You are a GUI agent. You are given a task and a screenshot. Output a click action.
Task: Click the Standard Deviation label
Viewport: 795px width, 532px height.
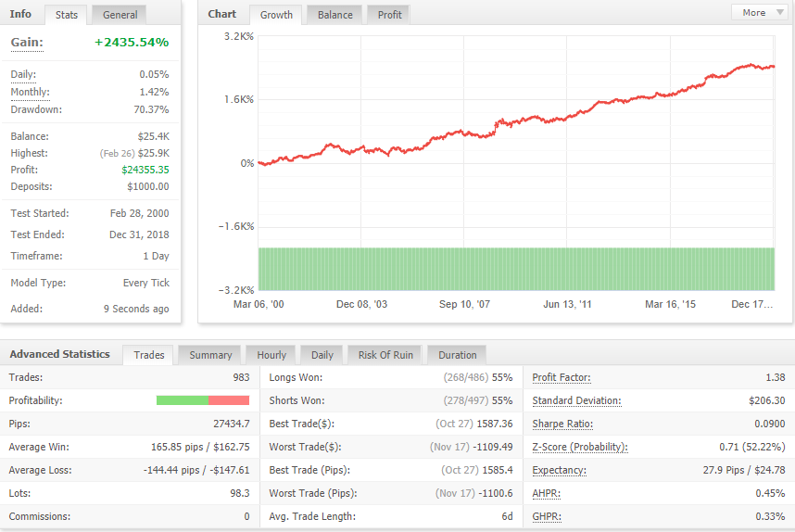pos(576,400)
